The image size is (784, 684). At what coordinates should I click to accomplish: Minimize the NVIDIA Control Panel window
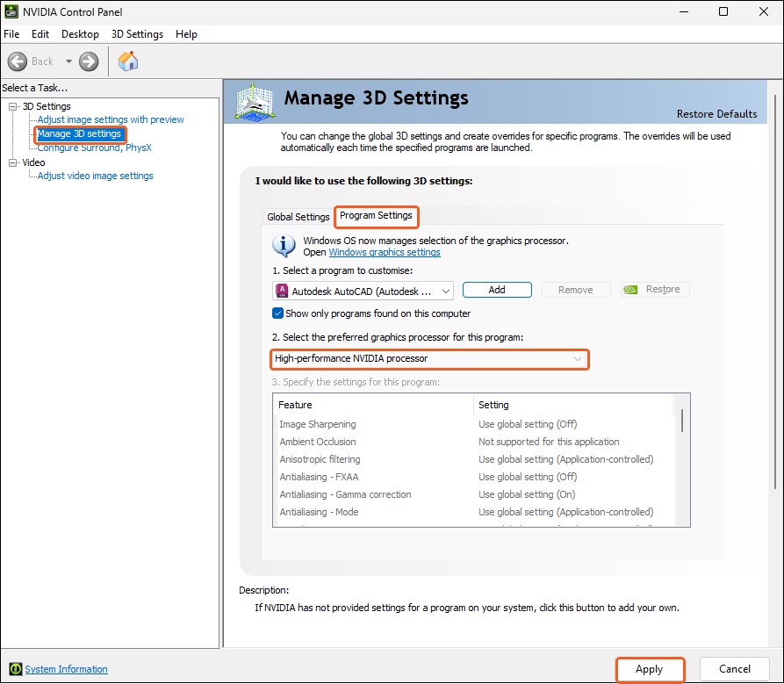click(684, 11)
